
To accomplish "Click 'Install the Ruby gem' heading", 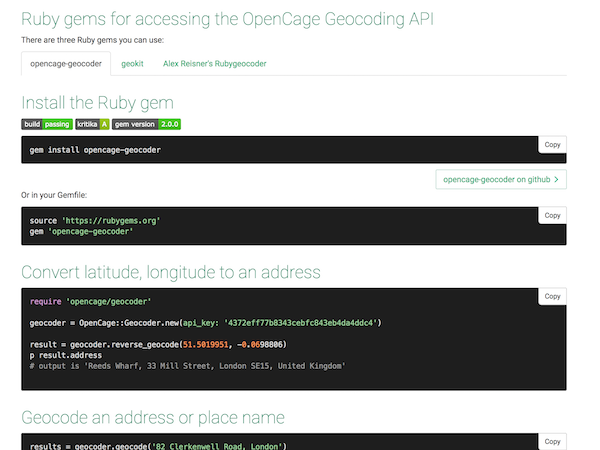I will tap(98, 103).
